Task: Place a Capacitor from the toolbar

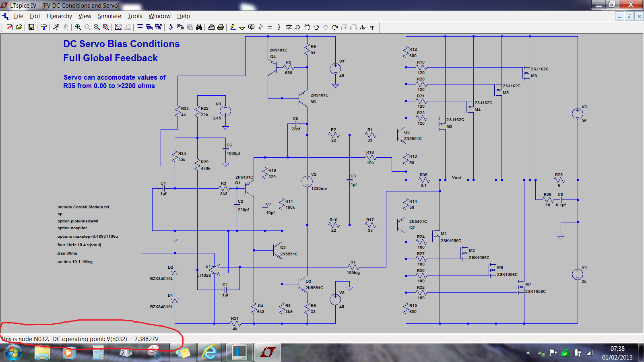Action: point(270,27)
